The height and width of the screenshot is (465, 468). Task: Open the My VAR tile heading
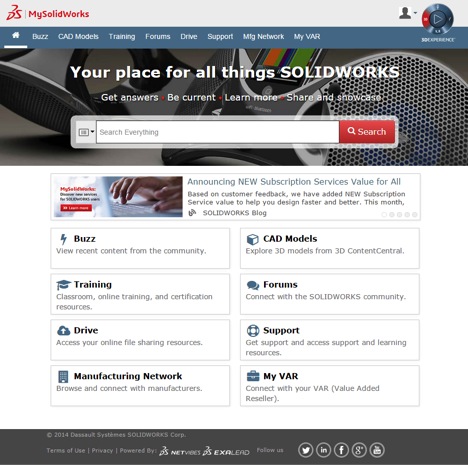click(281, 376)
